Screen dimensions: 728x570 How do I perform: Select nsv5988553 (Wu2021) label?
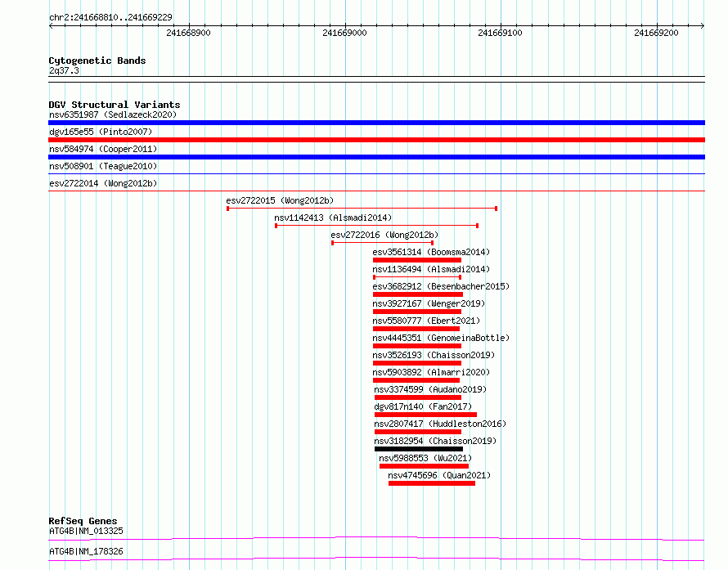425,458
